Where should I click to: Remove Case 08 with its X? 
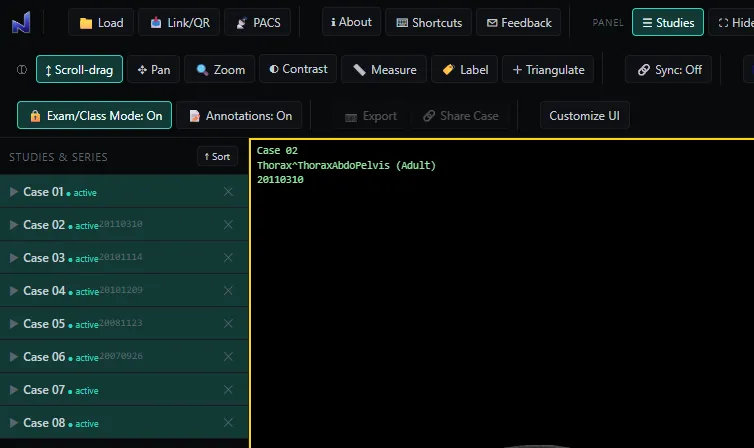click(x=228, y=423)
